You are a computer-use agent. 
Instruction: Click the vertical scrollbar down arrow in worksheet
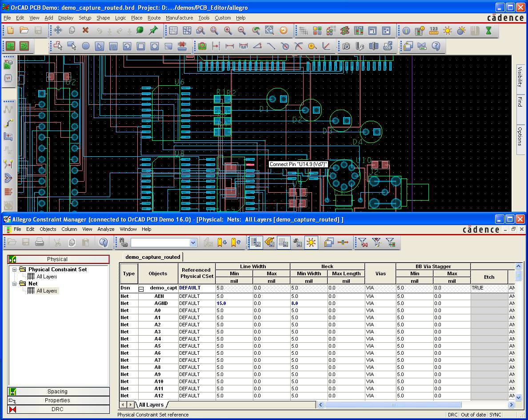tap(518, 397)
